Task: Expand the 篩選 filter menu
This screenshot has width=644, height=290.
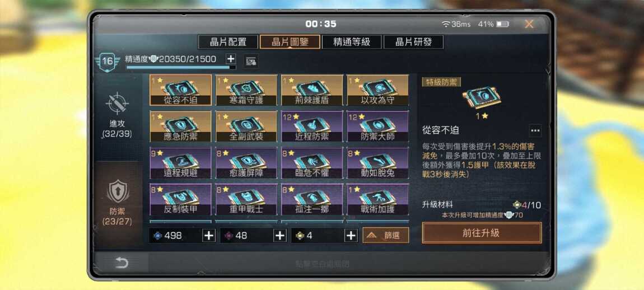Action: point(386,235)
